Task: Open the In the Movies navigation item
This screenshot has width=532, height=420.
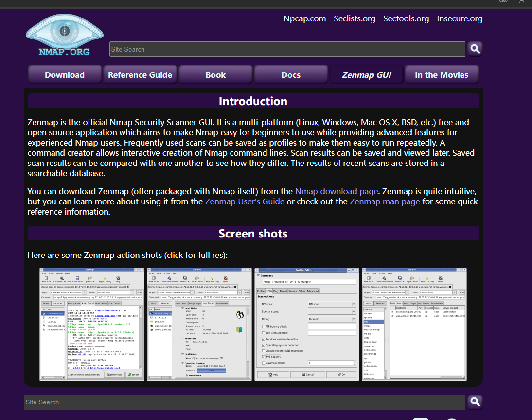Action: pyautogui.click(x=442, y=74)
